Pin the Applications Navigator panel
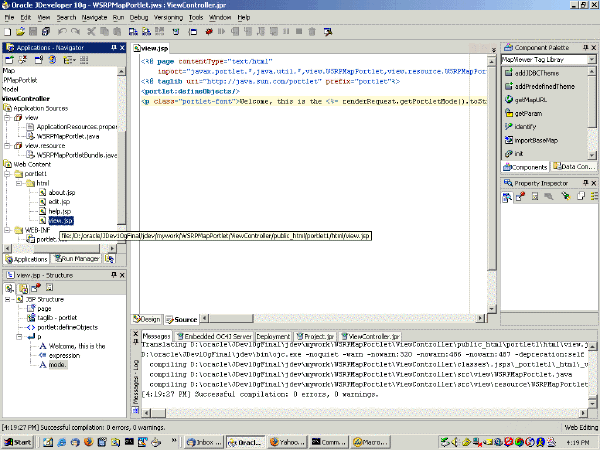Image resolution: width=600 pixels, height=450 pixels. 114,47
